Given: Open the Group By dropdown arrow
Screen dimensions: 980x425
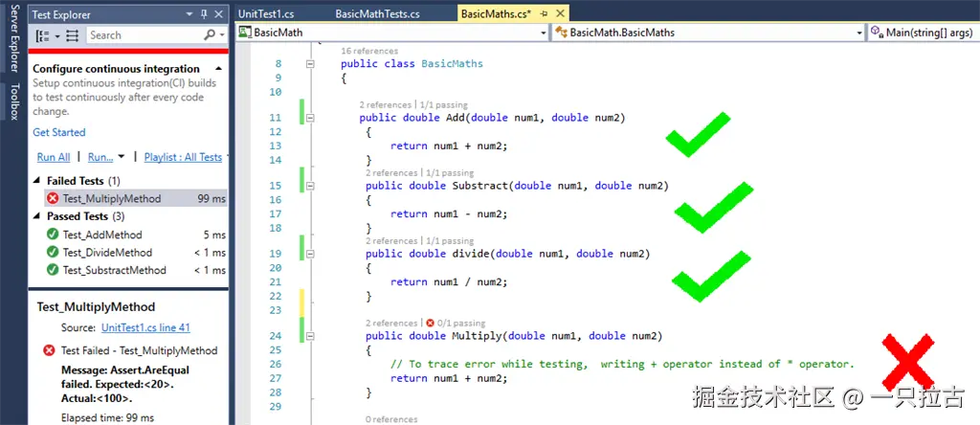Looking at the screenshot, I should pyautogui.click(x=57, y=36).
